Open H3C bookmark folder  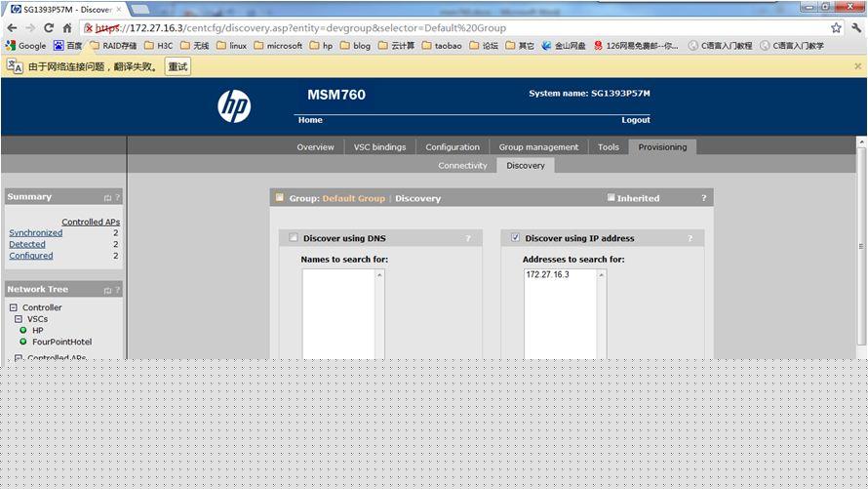158,46
